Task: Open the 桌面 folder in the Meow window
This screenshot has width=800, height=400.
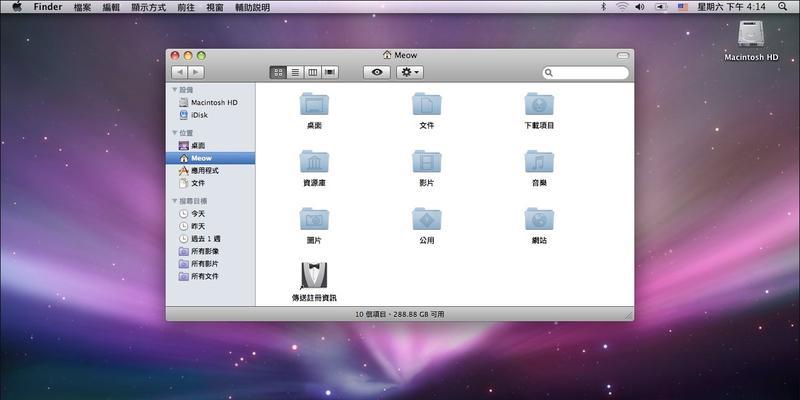Action: point(314,104)
